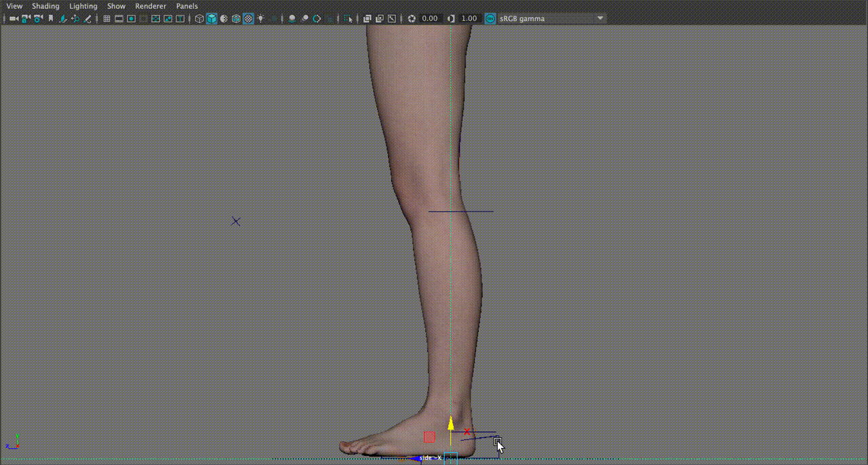Image resolution: width=868 pixels, height=465 pixels.
Task: Open the Panels menu
Action: click(x=187, y=6)
